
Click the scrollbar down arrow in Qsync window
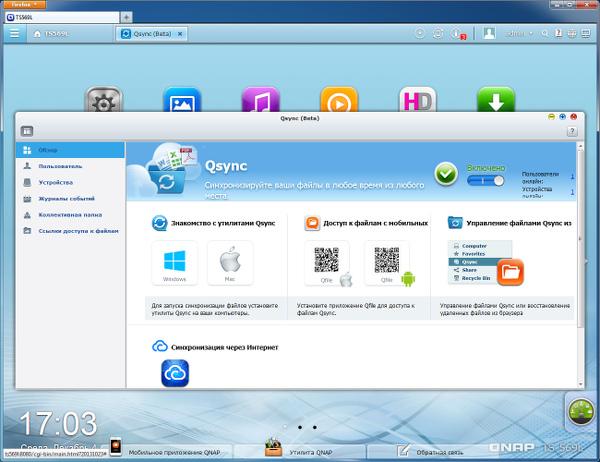580,384
